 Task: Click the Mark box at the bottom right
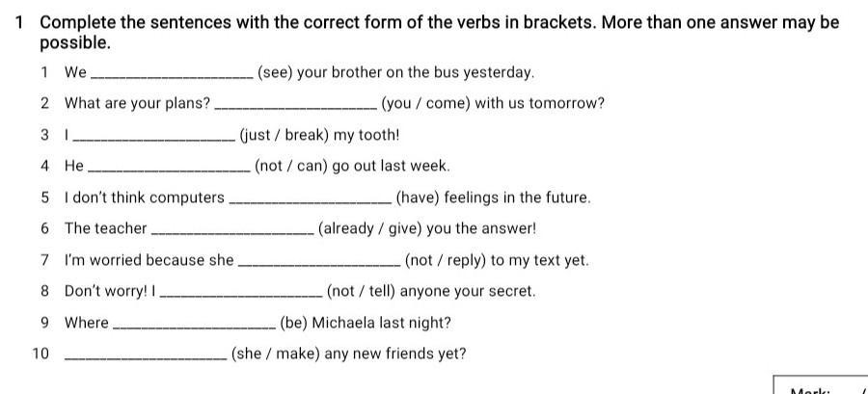(x=821, y=385)
